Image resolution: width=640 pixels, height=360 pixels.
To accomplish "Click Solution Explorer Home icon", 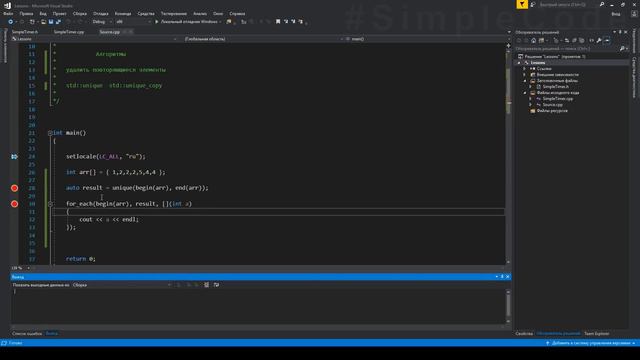I will (x=533, y=40).
